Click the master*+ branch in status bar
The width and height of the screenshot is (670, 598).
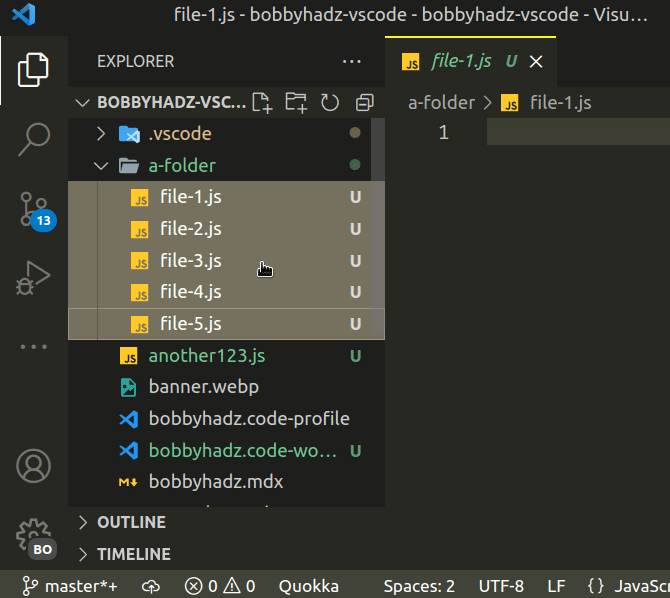click(x=69, y=586)
